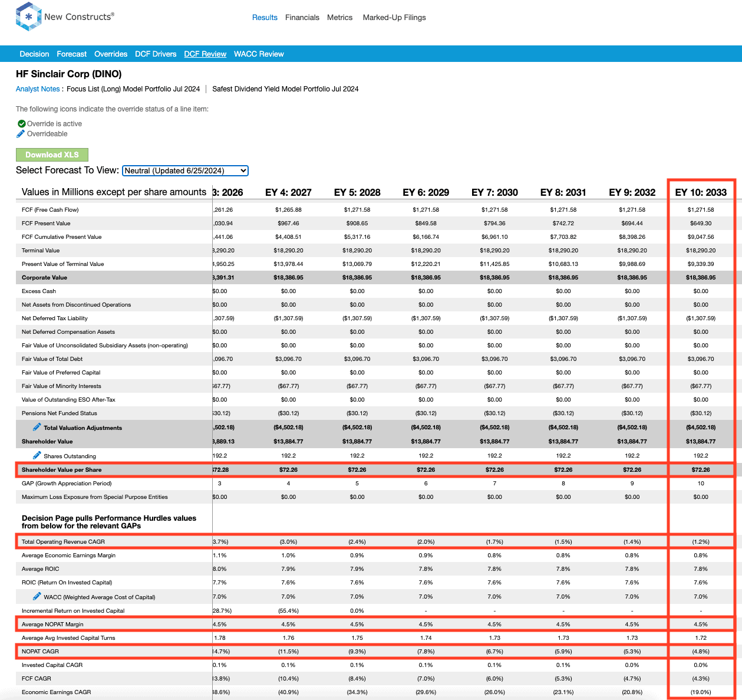Click (4.8%) NOPAT CAGR cell for 2033
Viewport: 742px width, 700px height.
(701, 652)
